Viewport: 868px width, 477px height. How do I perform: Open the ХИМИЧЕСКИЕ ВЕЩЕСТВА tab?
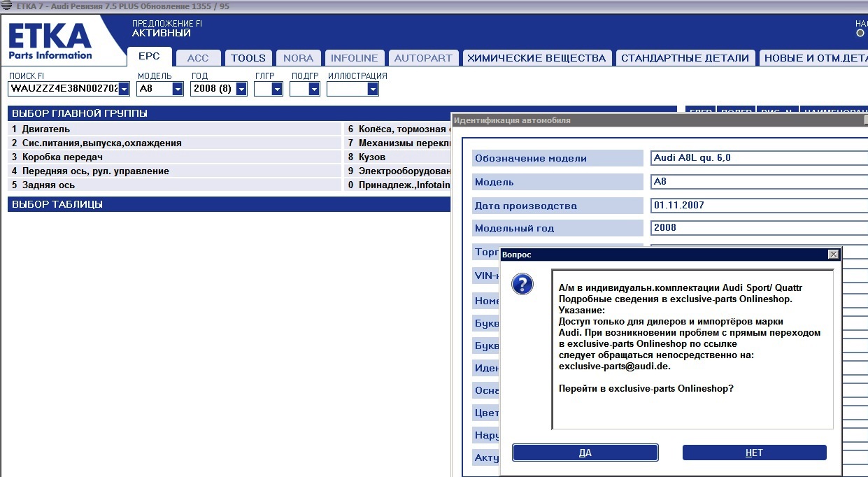pyautogui.click(x=536, y=58)
